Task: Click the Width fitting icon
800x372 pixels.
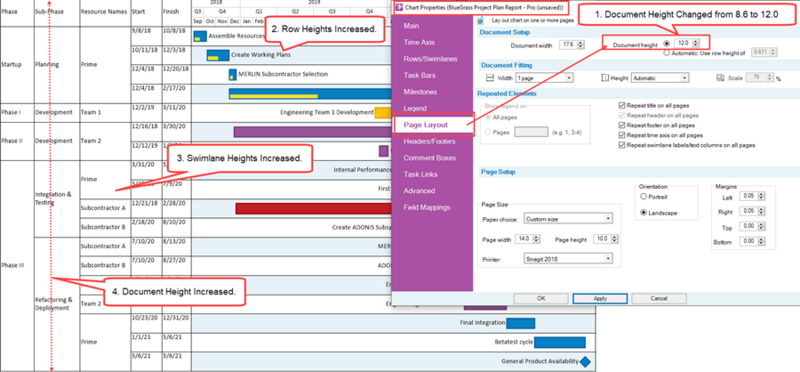Action: coord(490,78)
